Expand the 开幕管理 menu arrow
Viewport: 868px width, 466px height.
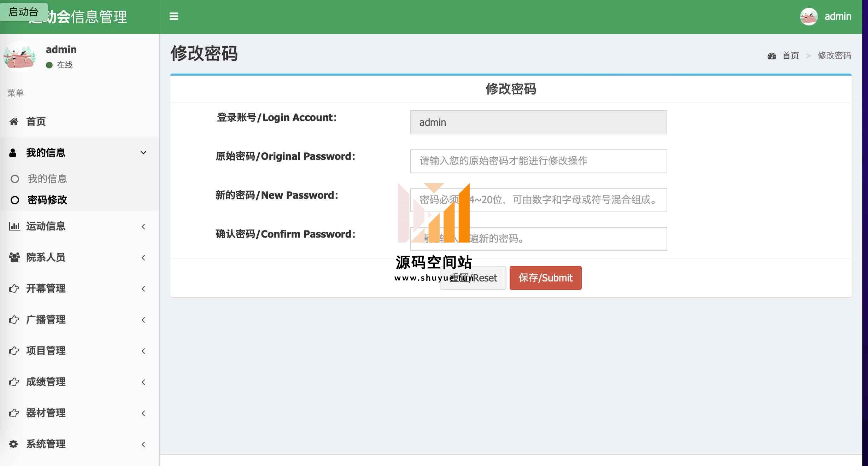[143, 289]
